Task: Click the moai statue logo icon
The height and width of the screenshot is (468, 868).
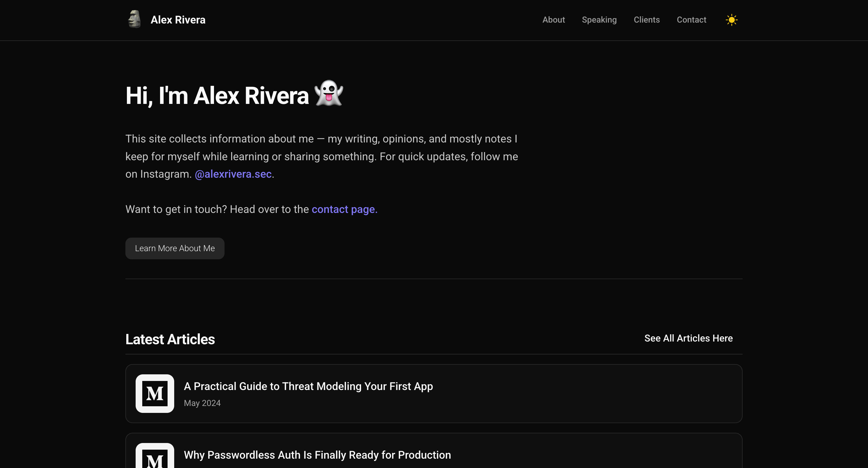Action: 134,19
